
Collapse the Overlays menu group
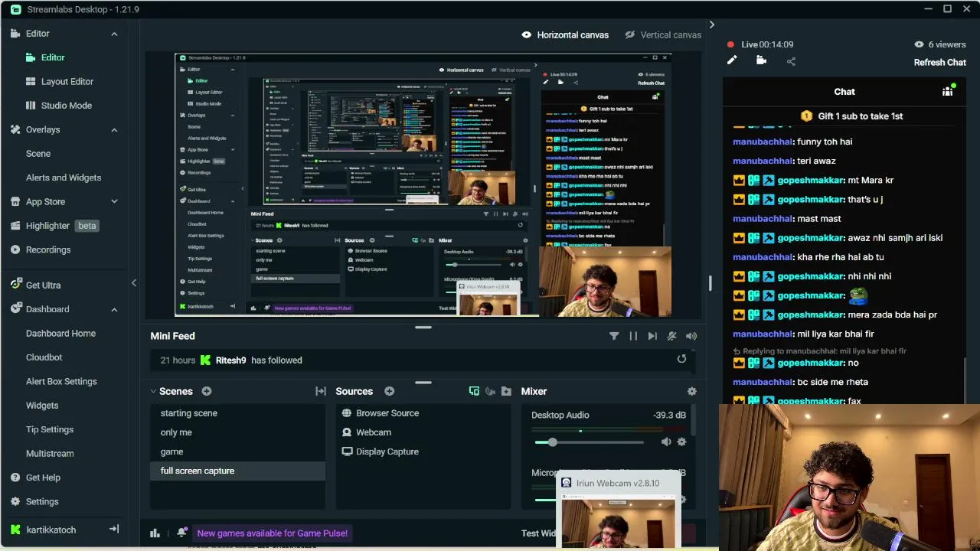point(114,130)
